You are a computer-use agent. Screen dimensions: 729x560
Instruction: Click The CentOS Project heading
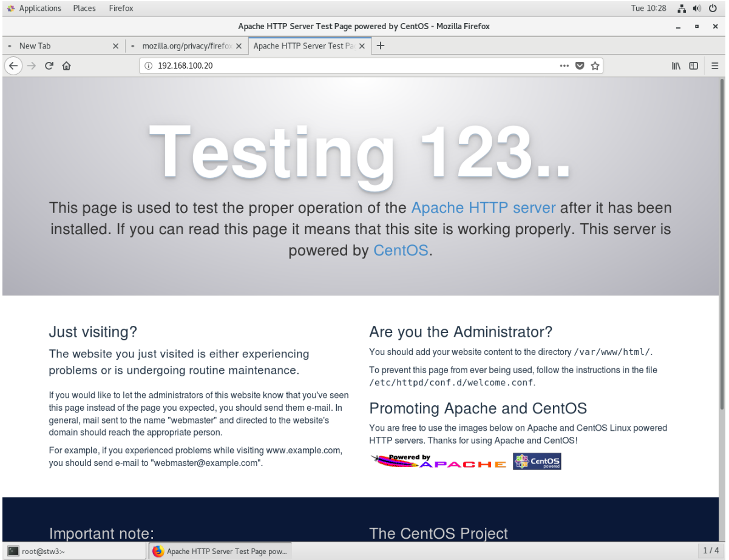point(438,533)
